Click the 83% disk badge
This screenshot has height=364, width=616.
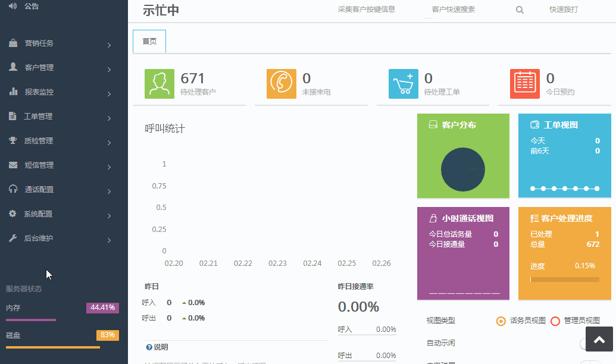[x=108, y=335]
